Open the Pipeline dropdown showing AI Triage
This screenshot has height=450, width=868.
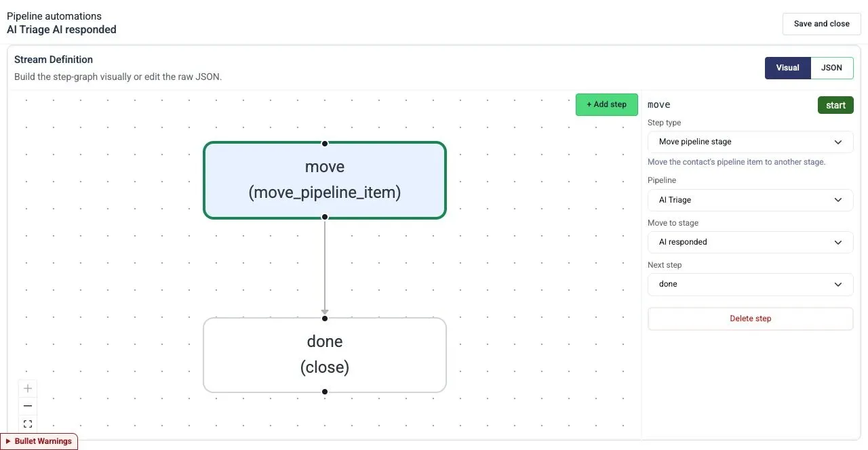[x=751, y=200]
